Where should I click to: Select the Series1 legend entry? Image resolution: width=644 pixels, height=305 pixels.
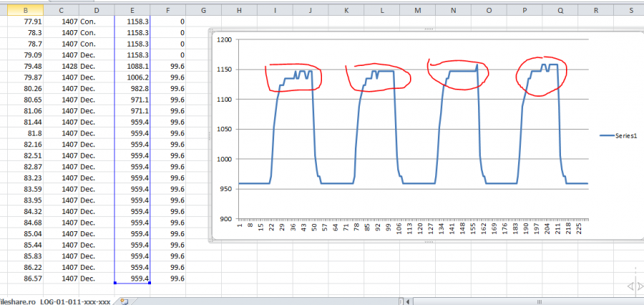pyautogui.click(x=618, y=135)
